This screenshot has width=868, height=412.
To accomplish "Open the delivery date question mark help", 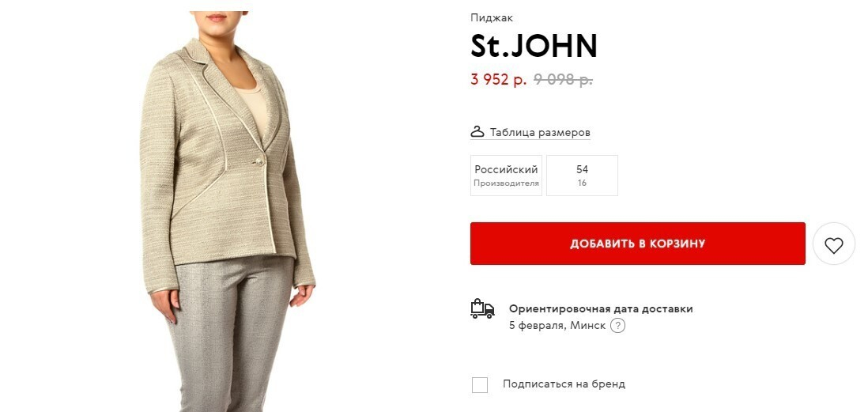I will tap(617, 326).
